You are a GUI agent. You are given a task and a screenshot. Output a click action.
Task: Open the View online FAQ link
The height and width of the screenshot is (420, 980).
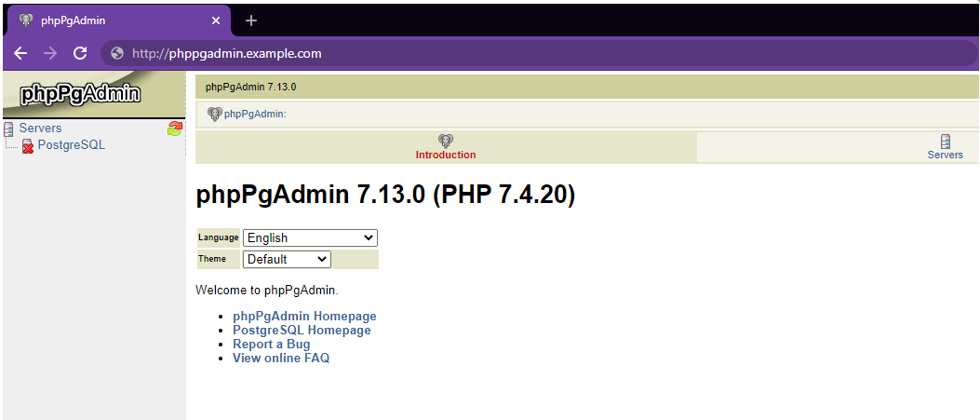pos(281,359)
